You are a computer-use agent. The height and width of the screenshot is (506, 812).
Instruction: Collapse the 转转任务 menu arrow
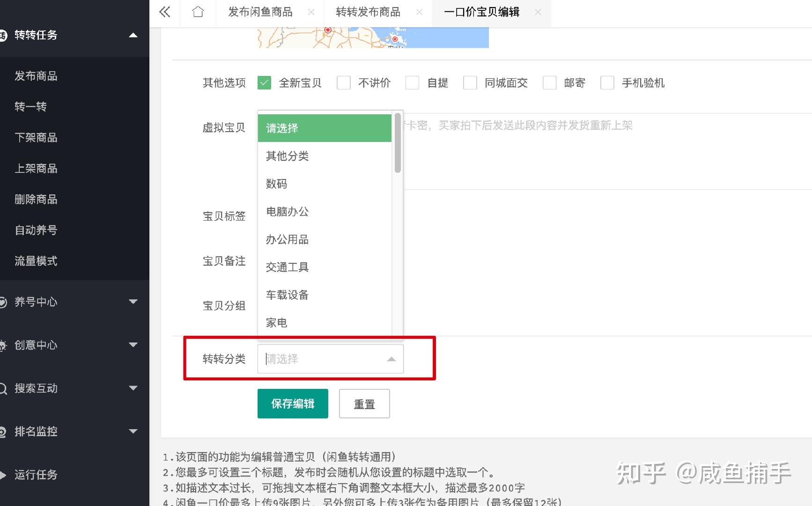click(133, 35)
